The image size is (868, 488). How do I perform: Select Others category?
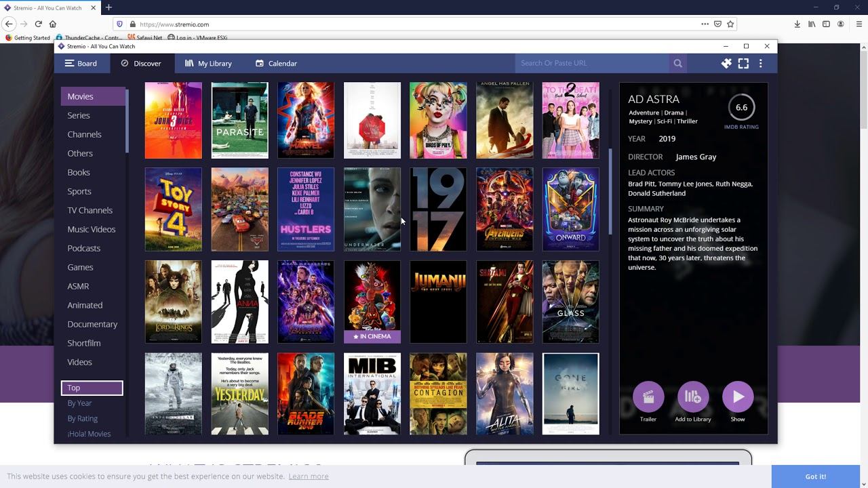click(93, 153)
